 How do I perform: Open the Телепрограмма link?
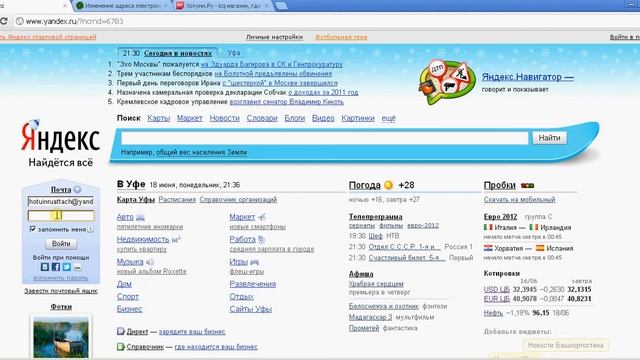tap(376, 217)
